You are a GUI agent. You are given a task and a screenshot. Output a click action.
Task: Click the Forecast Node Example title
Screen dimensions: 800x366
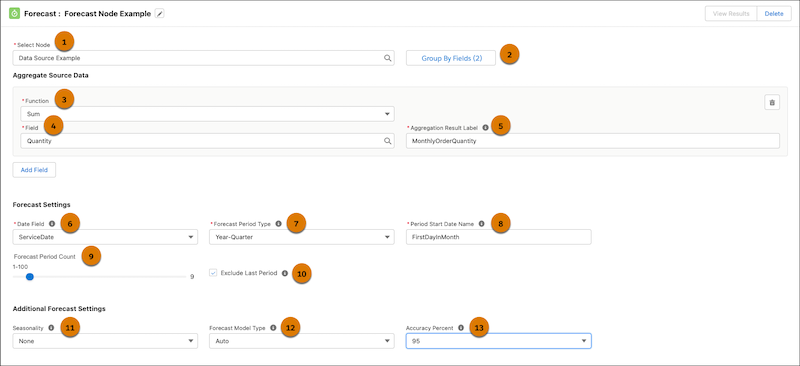pos(108,14)
